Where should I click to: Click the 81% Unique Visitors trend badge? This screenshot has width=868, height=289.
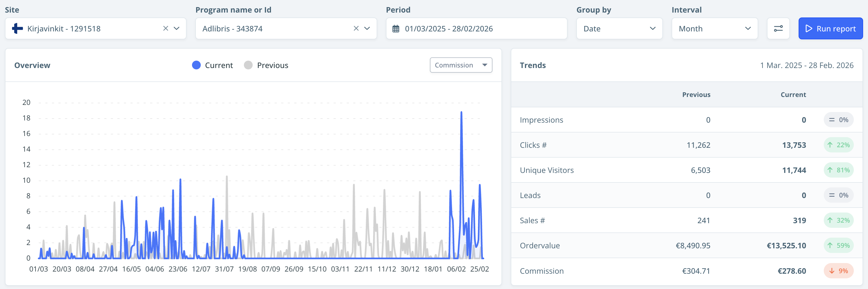[838, 170]
